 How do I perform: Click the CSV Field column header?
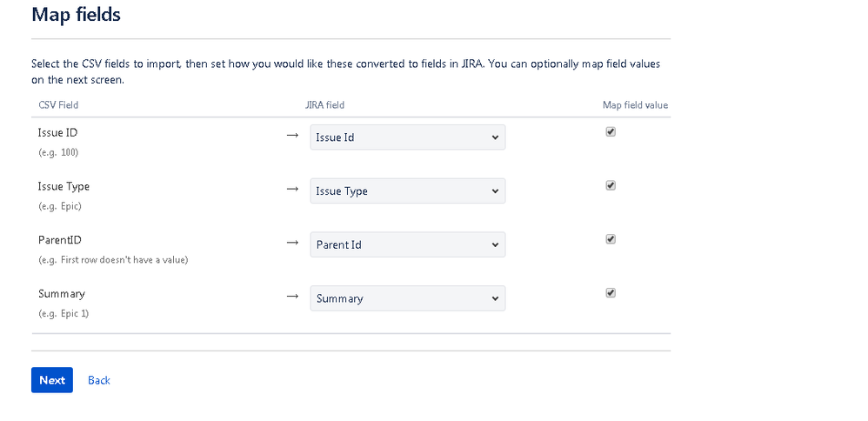tap(58, 105)
